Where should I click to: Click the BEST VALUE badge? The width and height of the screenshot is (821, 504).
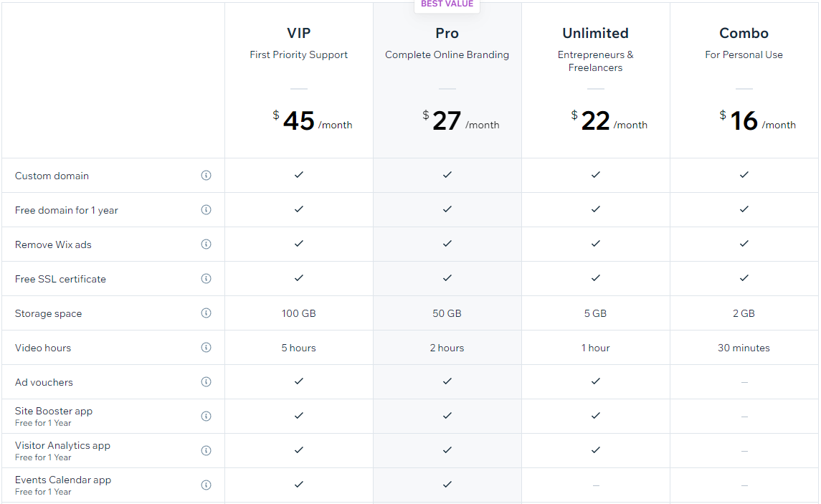coord(447,5)
